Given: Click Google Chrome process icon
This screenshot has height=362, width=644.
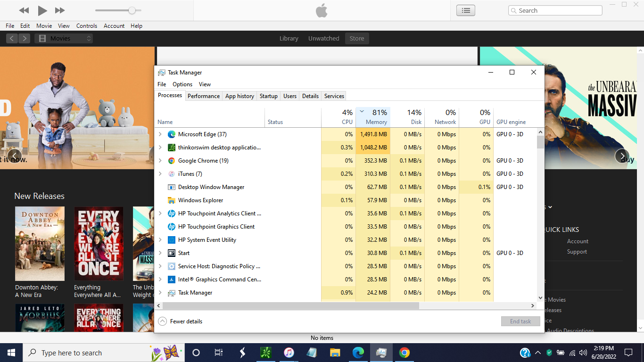Looking at the screenshot, I should (x=172, y=161).
